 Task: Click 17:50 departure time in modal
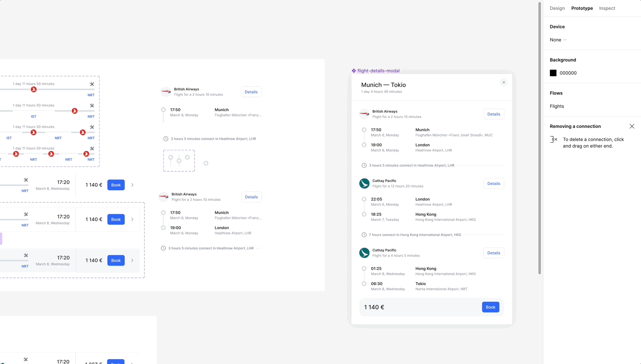[376, 130]
